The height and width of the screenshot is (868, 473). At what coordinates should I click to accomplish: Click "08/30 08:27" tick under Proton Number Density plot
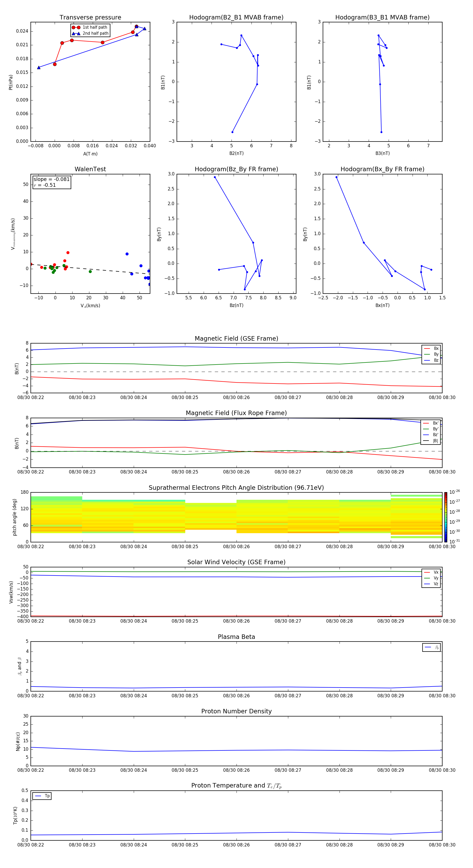click(x=288, y=770)
